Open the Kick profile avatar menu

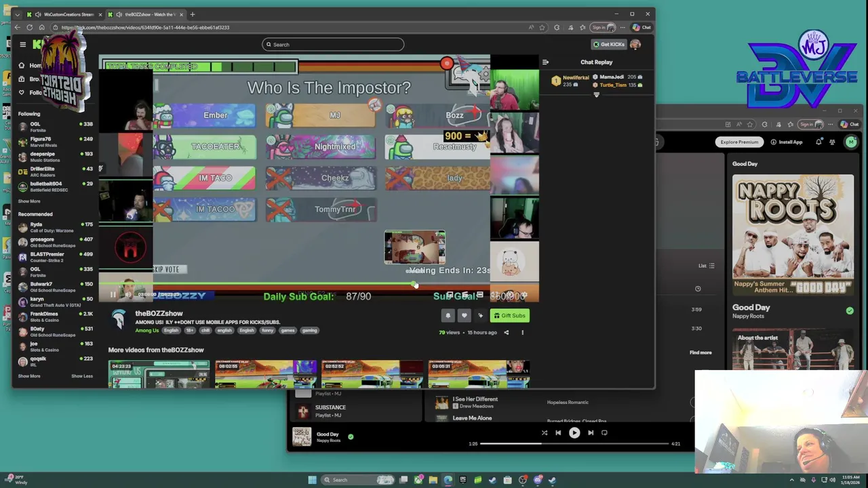pyautogui.click(x=635, y=45)
